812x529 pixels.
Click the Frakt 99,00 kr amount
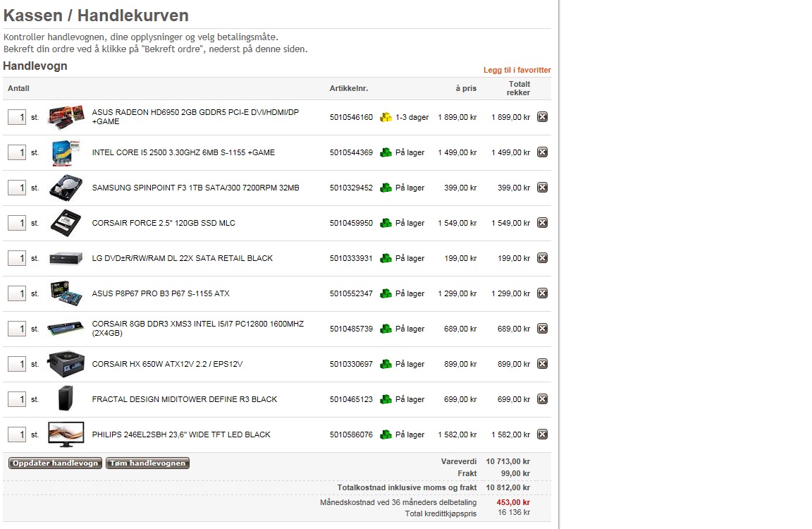515,473
